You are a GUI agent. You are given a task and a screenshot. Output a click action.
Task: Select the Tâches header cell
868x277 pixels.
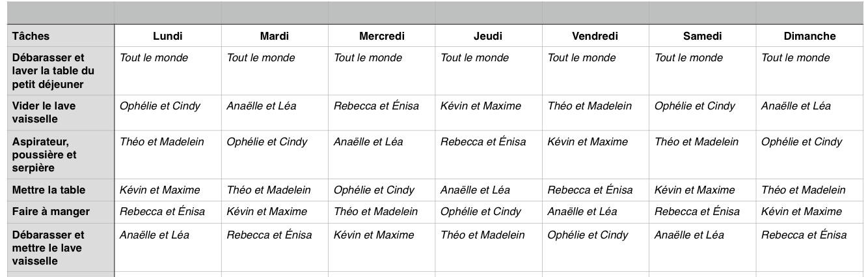(61, 36)
